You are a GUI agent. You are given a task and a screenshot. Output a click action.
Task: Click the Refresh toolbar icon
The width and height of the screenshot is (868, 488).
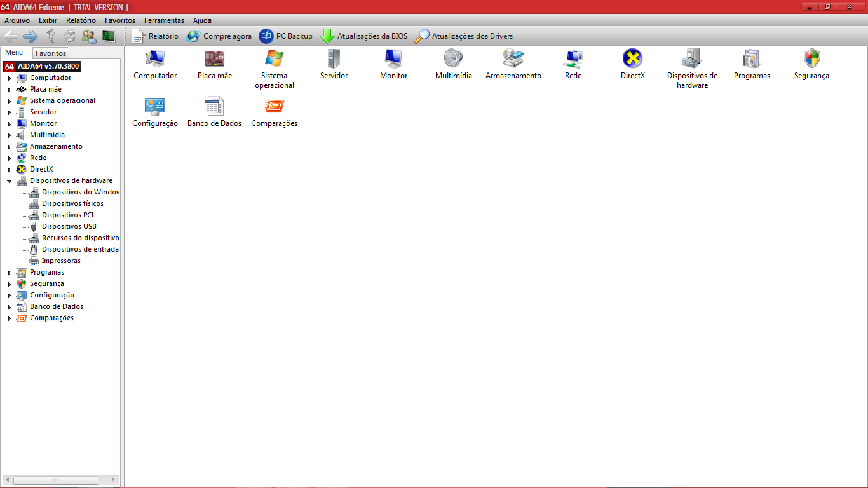point(69,36)
